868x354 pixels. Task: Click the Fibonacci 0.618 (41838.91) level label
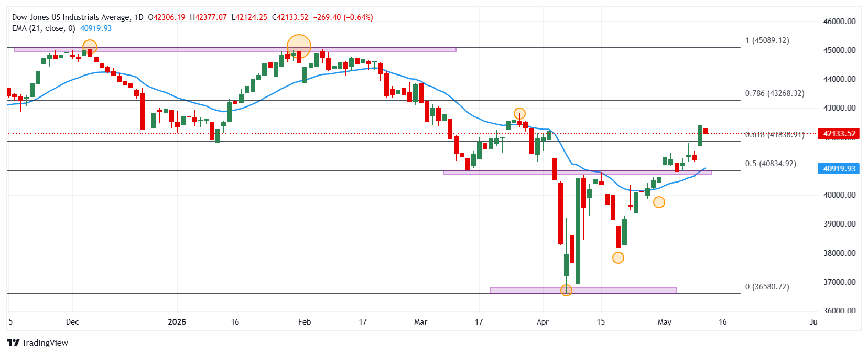(x=775, y=135)
